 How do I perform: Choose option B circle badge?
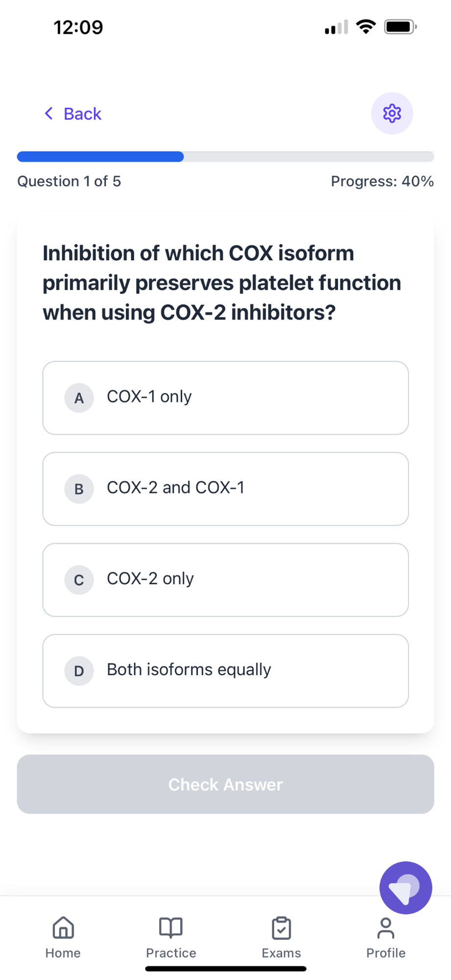pyautogui.click(x=79, y=489)
